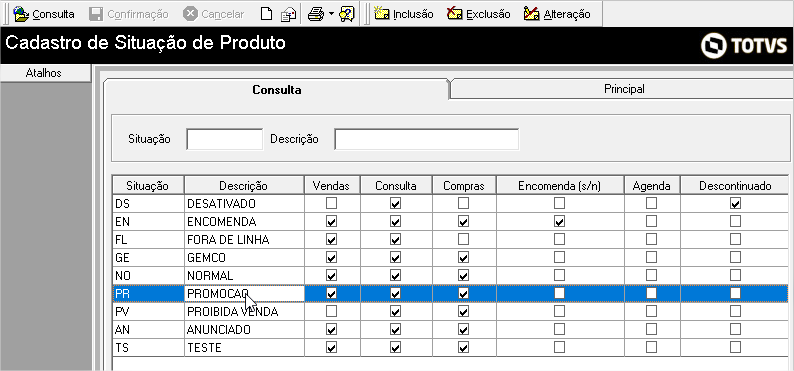Select the DESATIVADO description cell
The image size is (794, 371).
(x=244, y=203)
